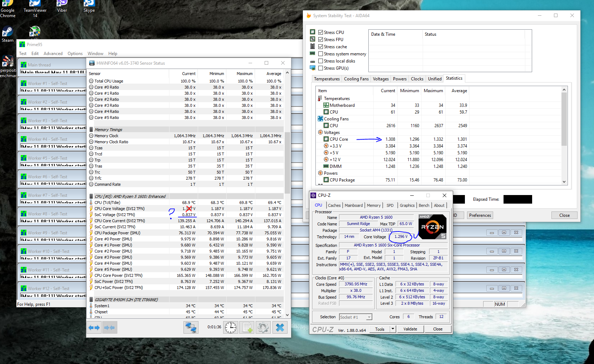
Task: Uncheck Stress CPU in AIDA64
Action: tap(321, 33)
